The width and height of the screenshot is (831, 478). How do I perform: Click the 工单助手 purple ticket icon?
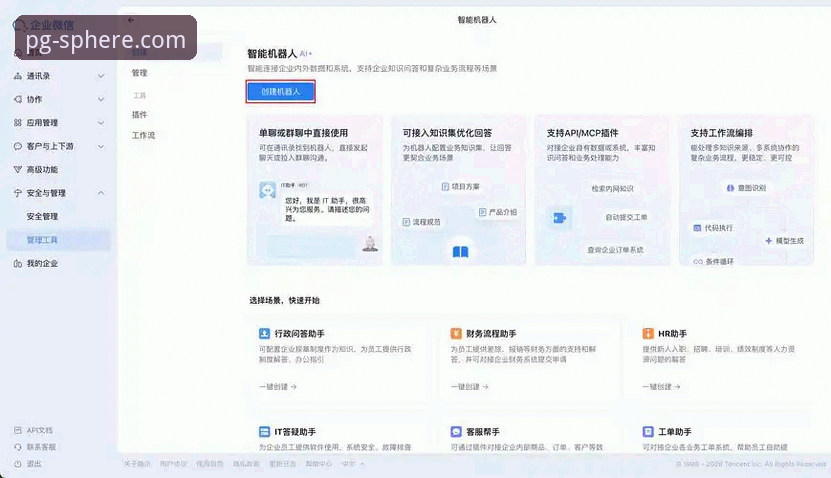coord(648,431)
